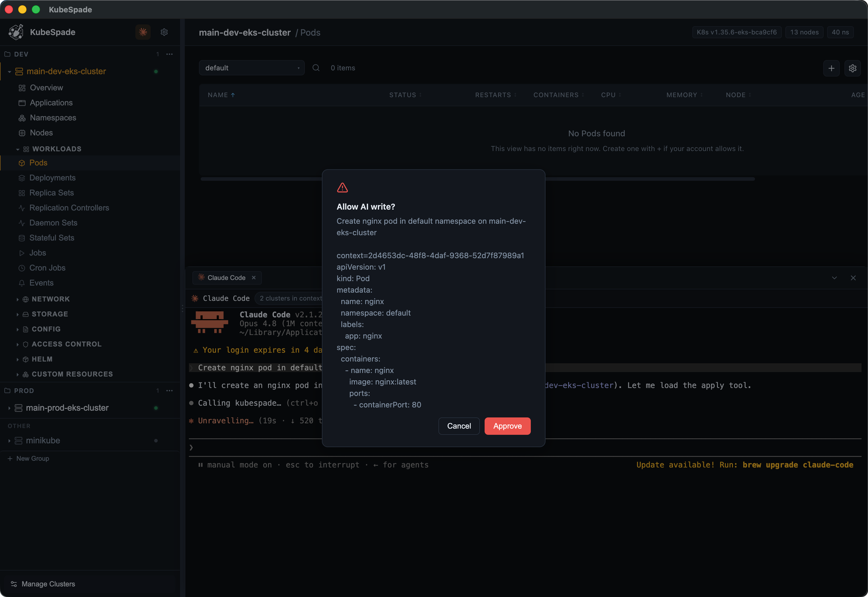This screenshot has width=868, height=597.
Task: Open the Namespaces page
Action: click(x=53, y=118)
